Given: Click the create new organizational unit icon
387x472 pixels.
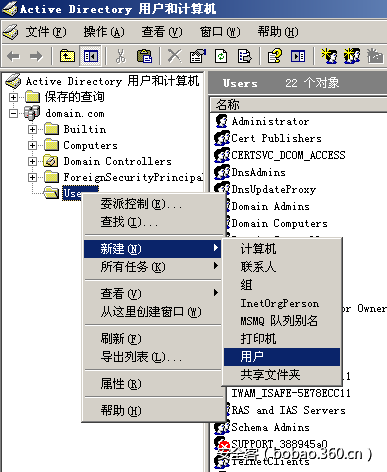Looking at the screenshot, I should [375, 56].
